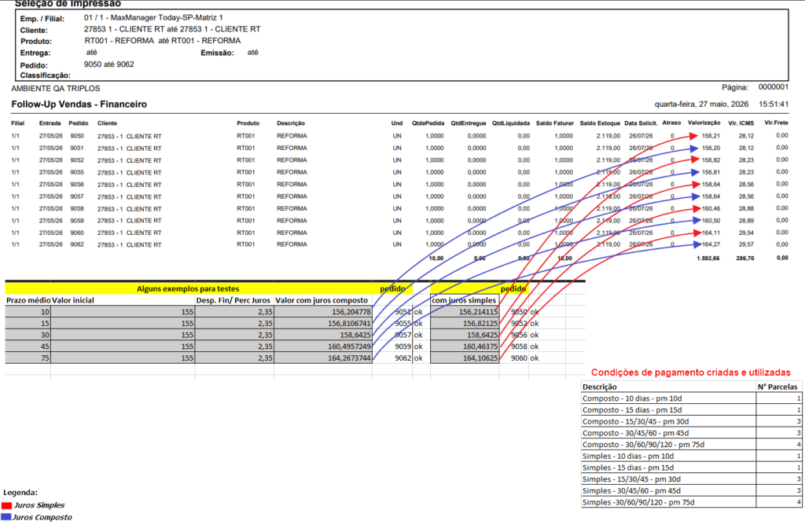The width and height of the screenshot is (805, 532).
Task: Click the blue Juros Composto legend swatch
Action: coord(6,517)
